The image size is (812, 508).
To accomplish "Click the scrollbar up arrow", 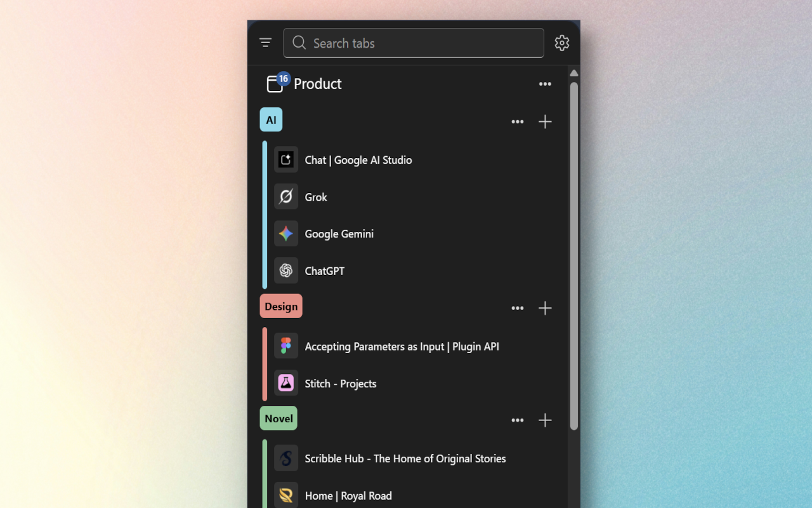I will click(x=574, y=73).
